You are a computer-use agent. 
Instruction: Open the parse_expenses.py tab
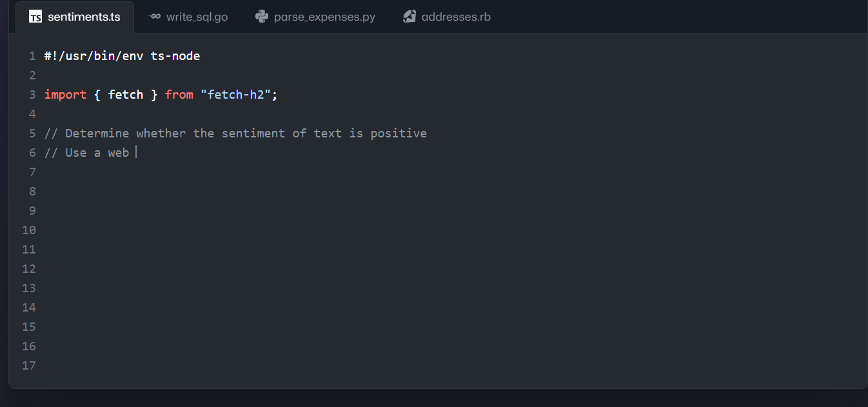(324, 17)
